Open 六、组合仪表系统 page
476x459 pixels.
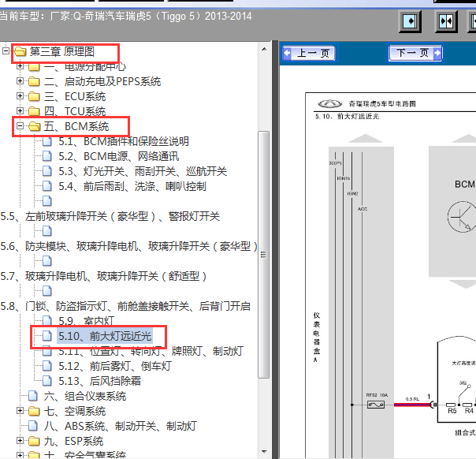click(x=85, y=396)
